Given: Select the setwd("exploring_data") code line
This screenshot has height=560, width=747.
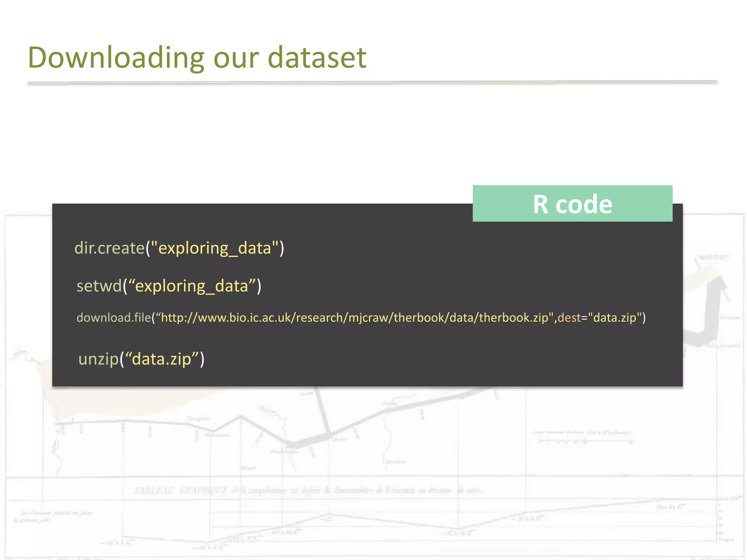Looking at the screenshot, I should click(169, 286).
